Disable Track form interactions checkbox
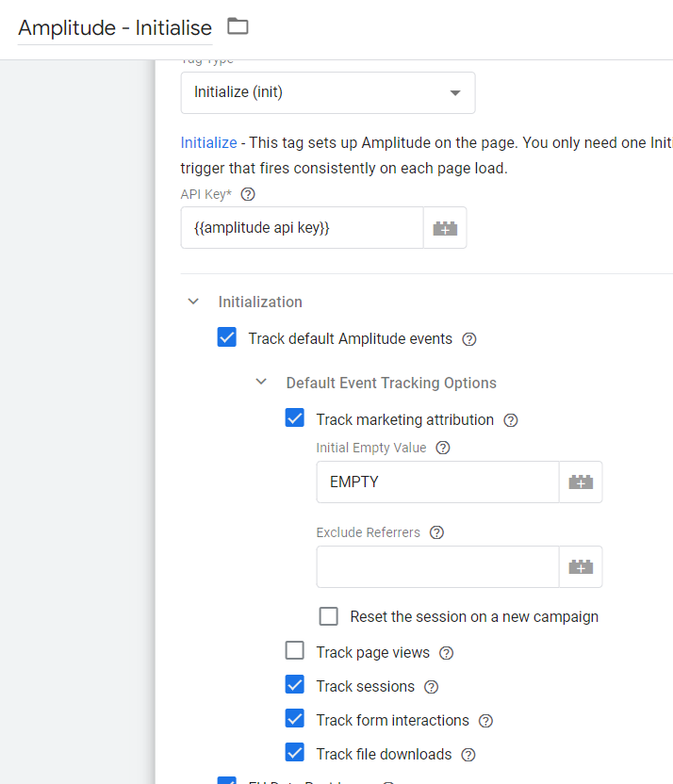This screenshot has height=784, width=673. click(295, 719)
